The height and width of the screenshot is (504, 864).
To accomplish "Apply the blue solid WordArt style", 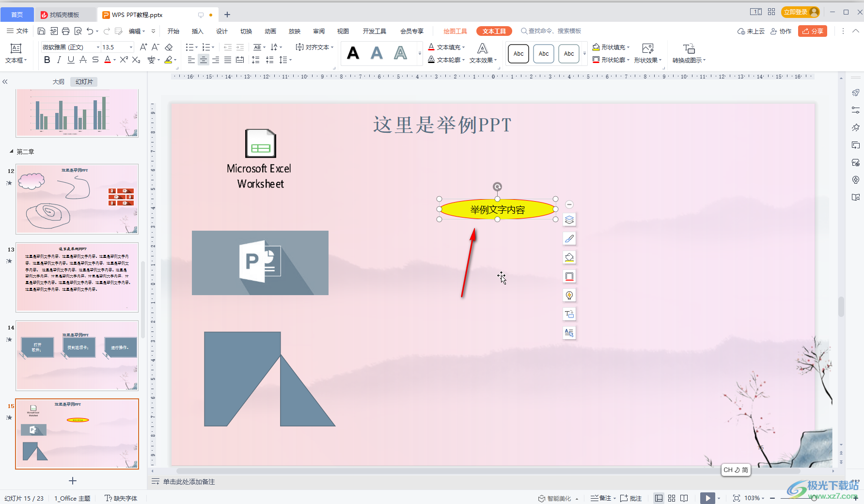I will point(377,53).
